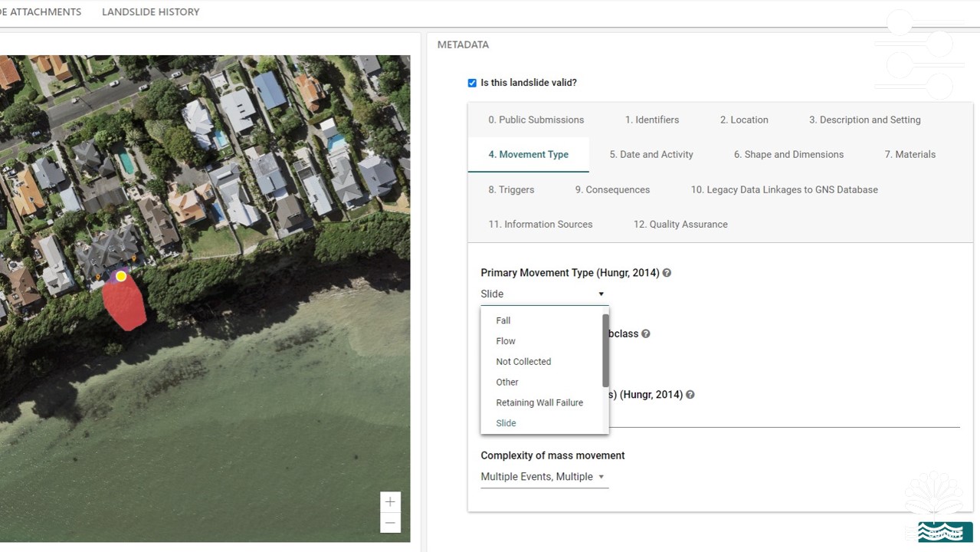
Task: Toggle the 'Is this landslide valid?' checkbox
Action: [x=472, y=83]
